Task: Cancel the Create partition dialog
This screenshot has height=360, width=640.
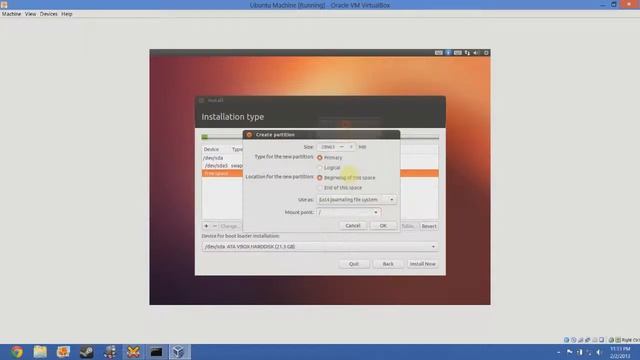Action: click(x=353, y=226)
